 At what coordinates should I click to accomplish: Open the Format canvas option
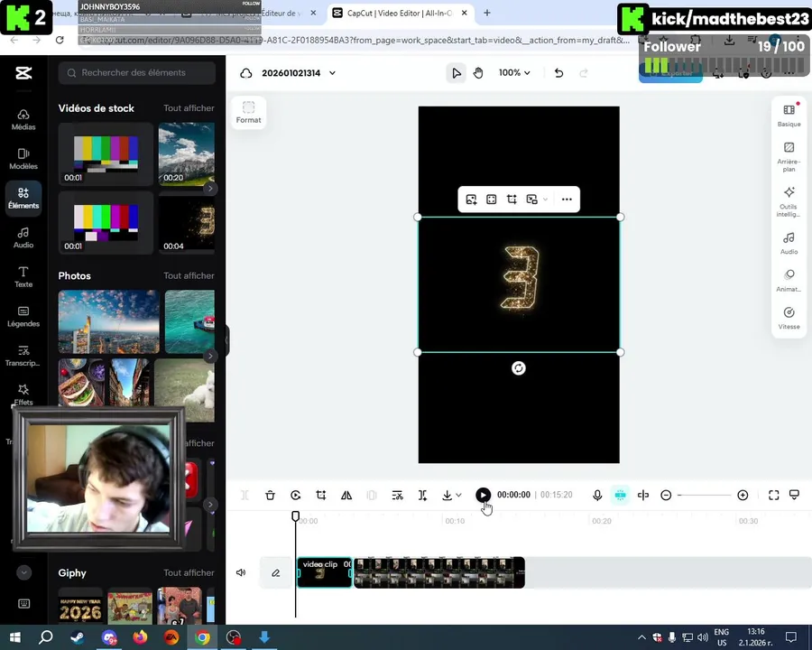(x=249, y=113)
